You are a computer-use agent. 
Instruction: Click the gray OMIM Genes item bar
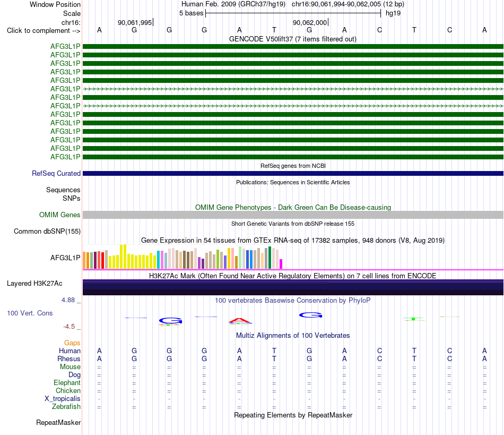pos(293,215)
